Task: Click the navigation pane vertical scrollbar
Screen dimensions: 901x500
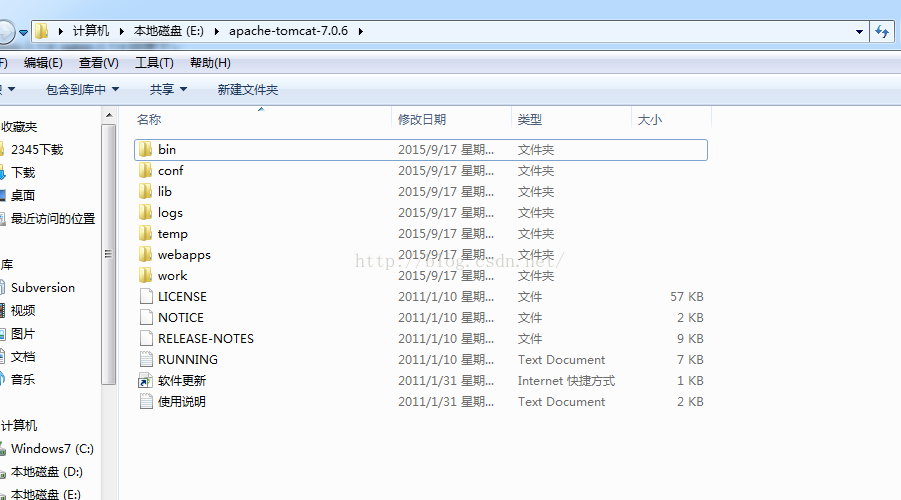Action: [x=109, y=250]
